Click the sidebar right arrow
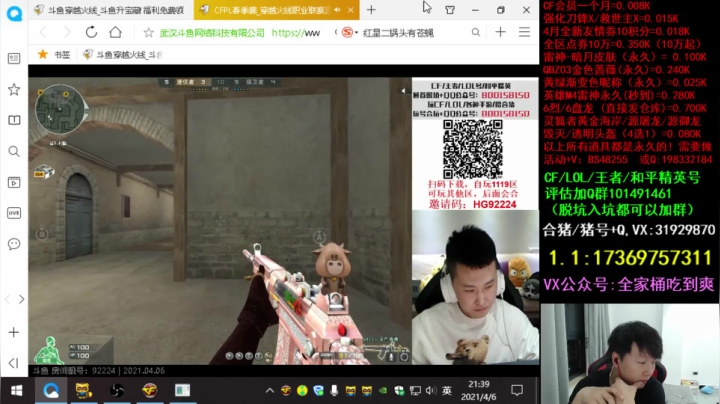This screenshot has width=720, height=404. coord(22,299)
